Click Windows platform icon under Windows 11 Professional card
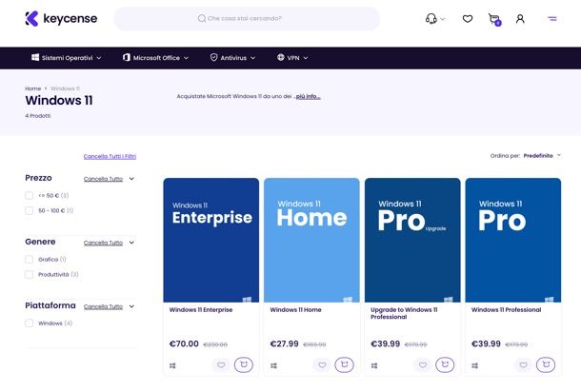 tap(474, 365)
